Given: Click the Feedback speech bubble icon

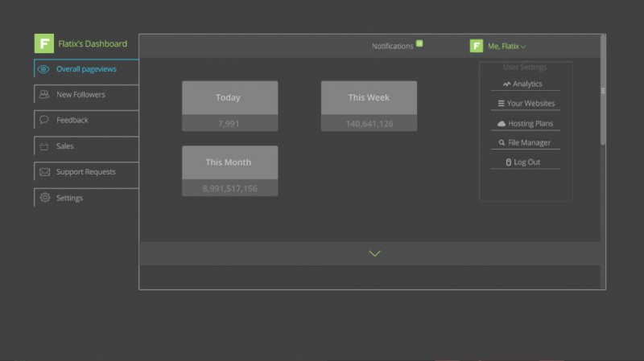Looking at the screenshot, I should point(44,121).
